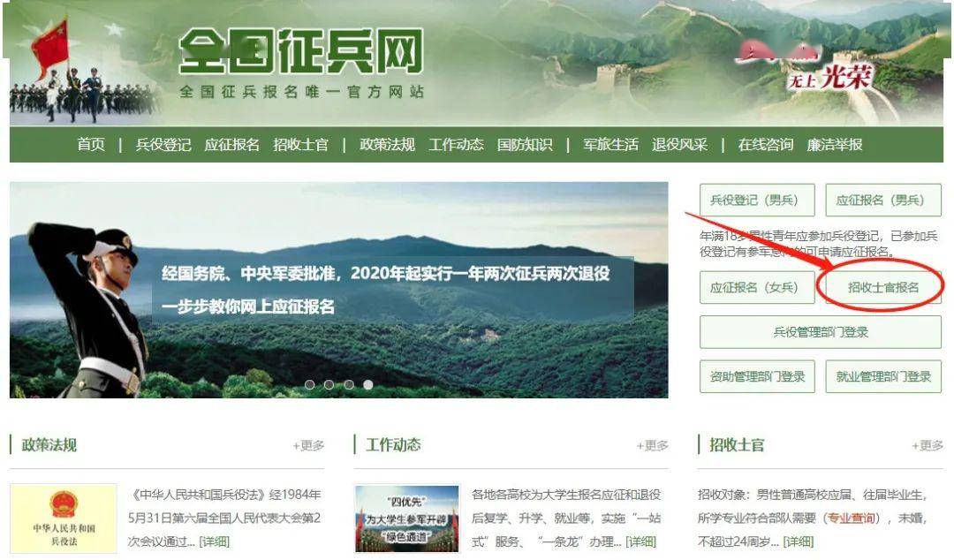Select the third carousel dot indicator
Screen dimensions: 954x560
coord(349,385)
